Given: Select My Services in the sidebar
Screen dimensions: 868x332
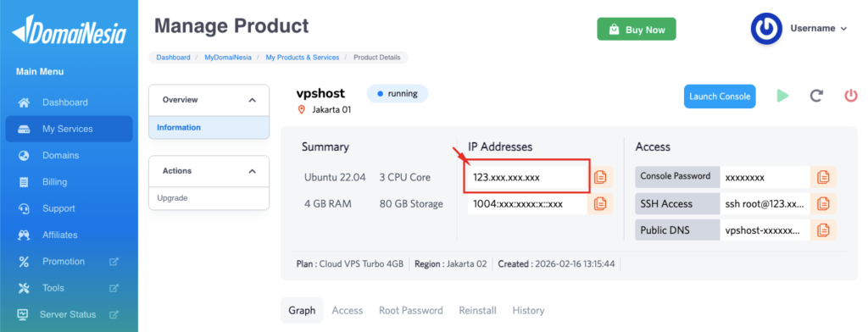Looking at the screenshot, I should point(70,129).
